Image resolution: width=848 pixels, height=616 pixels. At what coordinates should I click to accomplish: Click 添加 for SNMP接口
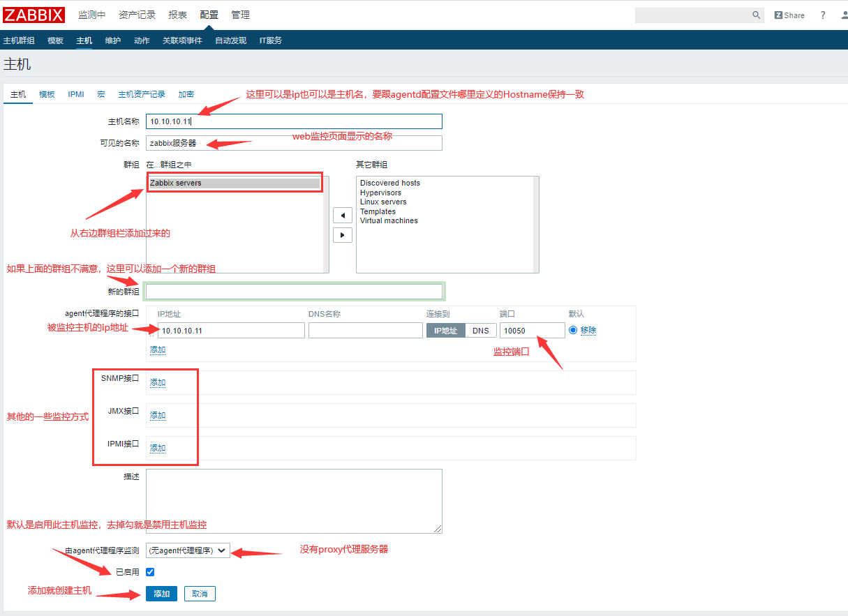(x=158, y=382)
